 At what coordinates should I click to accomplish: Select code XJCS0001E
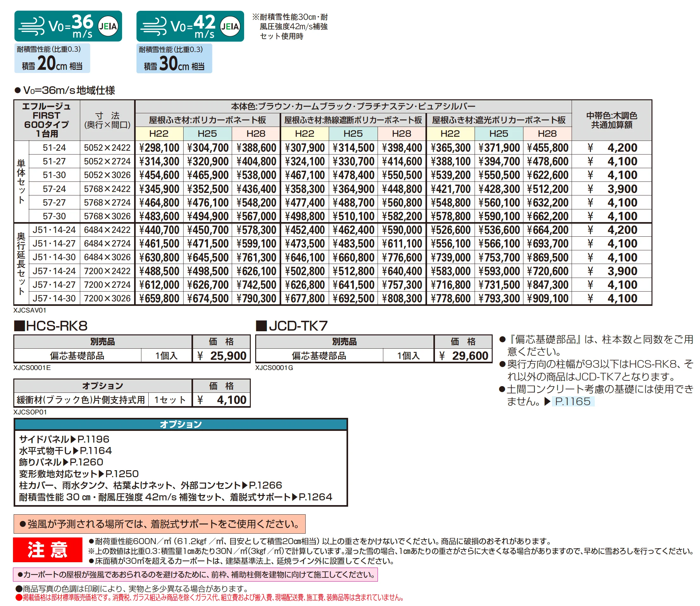pos(32,368)
